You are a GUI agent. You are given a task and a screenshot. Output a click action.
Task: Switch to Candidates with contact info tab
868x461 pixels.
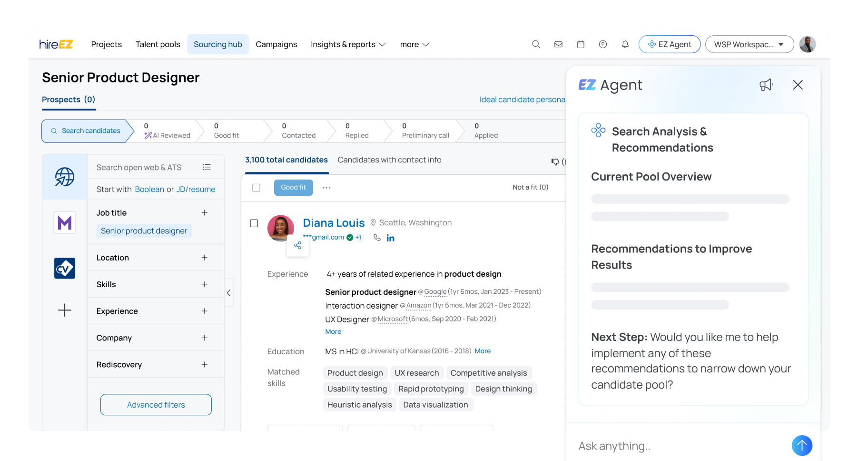pos(389,160)
